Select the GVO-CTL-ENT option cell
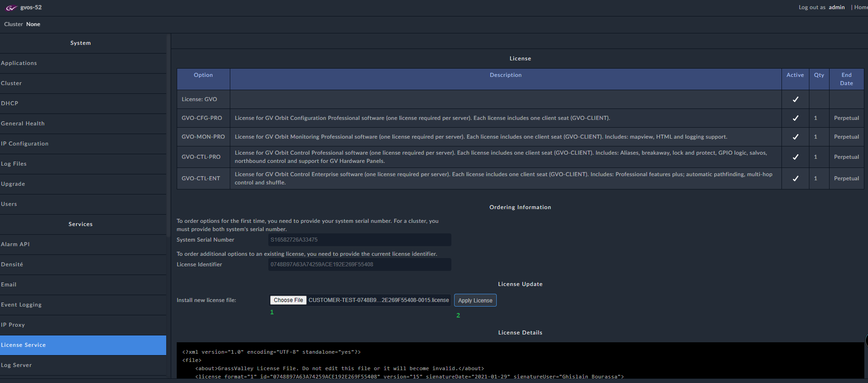Screen dimensions: 868x383 pyautogui.click(x=203, y=178)
